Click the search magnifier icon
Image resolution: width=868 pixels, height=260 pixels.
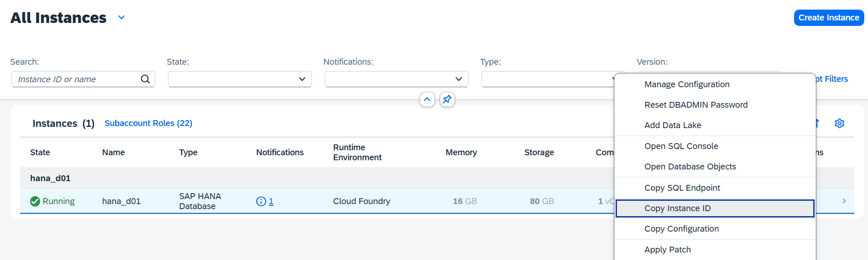coord(145,79)
